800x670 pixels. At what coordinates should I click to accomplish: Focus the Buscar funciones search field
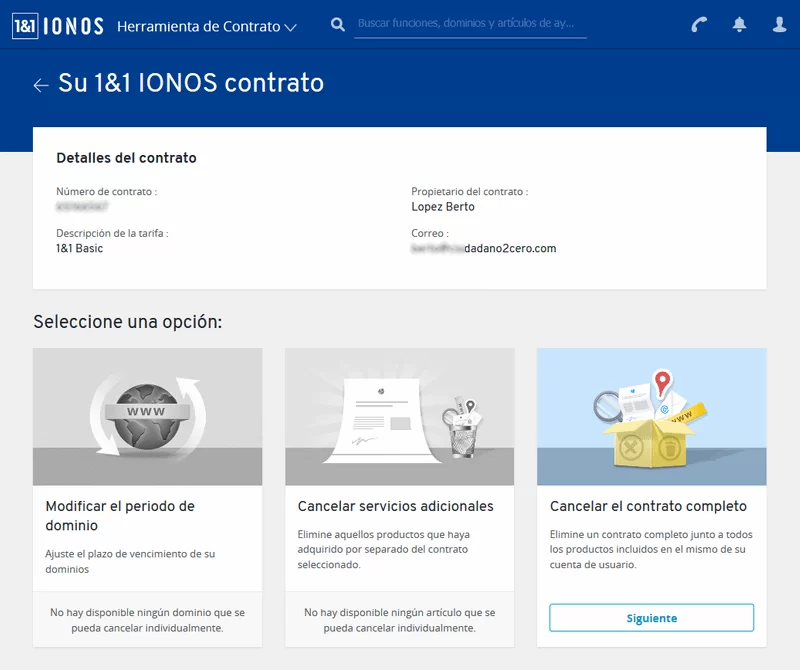[470, 24]
